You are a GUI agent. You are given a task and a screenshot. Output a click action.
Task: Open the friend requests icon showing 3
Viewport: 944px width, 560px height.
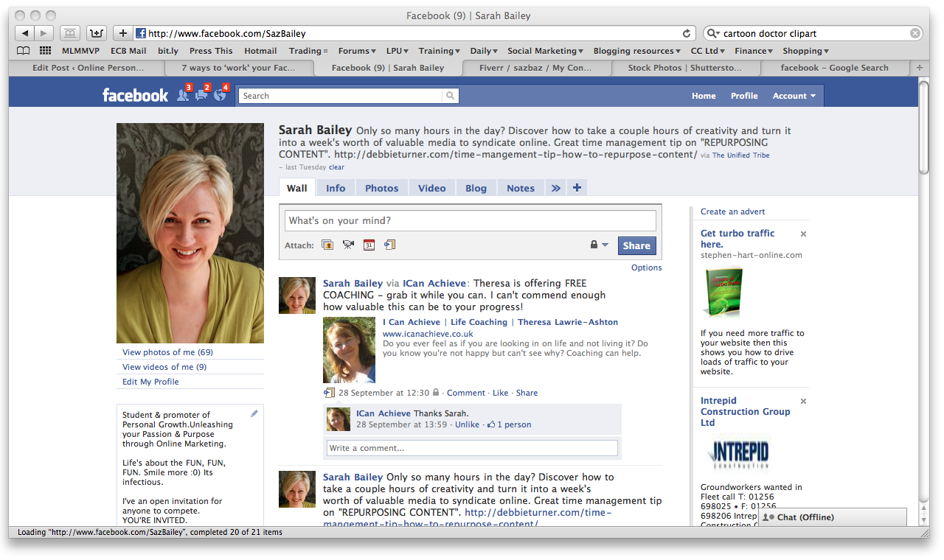tap(184, 95)
